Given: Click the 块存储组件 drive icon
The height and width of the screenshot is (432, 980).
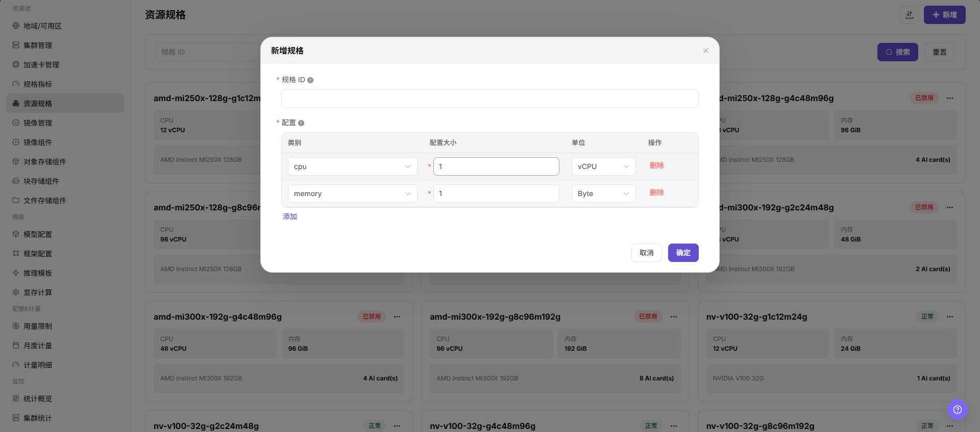Looking at the screenshot, I should pos(16,181).
